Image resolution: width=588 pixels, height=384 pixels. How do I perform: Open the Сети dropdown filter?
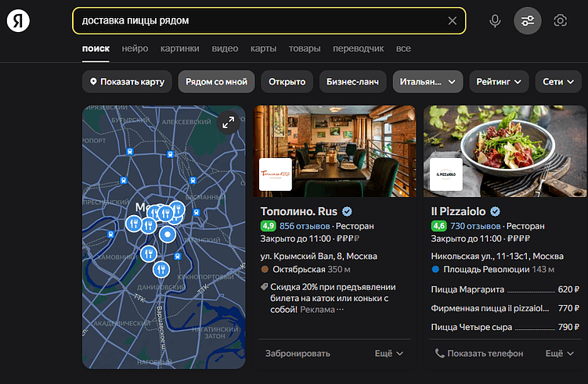click(558, 81)
